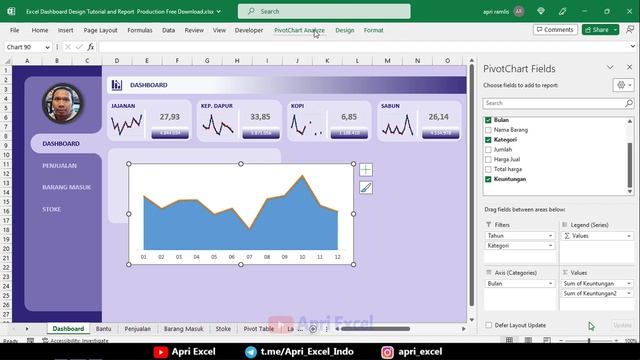Switch to the Pivot Table sheet tab
The height and width of the screenshot is (360, 640).
259,329
